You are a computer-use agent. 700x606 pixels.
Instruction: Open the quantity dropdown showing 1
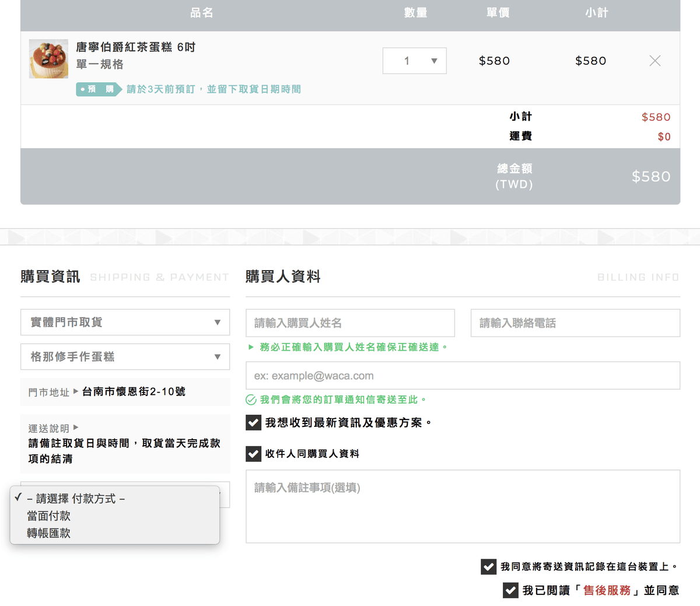tap(414, 61)
